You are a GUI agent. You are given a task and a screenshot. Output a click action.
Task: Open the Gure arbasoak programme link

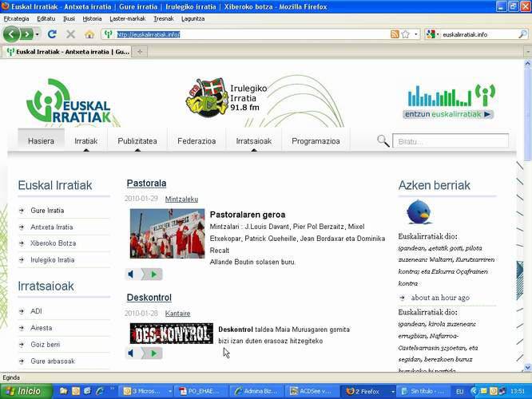point(53,361)
